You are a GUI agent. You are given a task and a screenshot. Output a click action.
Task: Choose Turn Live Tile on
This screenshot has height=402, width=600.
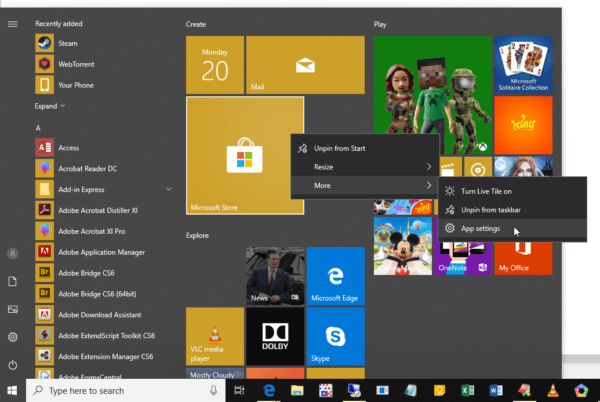pos(512,191)
